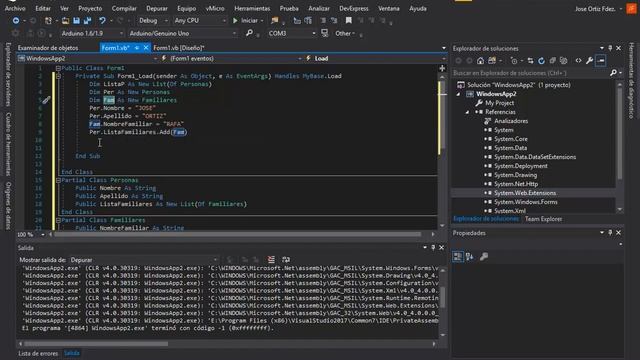Click the Home icon in Solution Explorer
The image size is (640, 360).
[x=480, y=61]
